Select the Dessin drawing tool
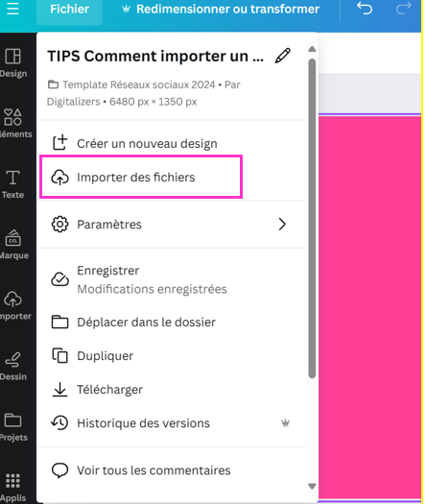 [x=13, y=366]
